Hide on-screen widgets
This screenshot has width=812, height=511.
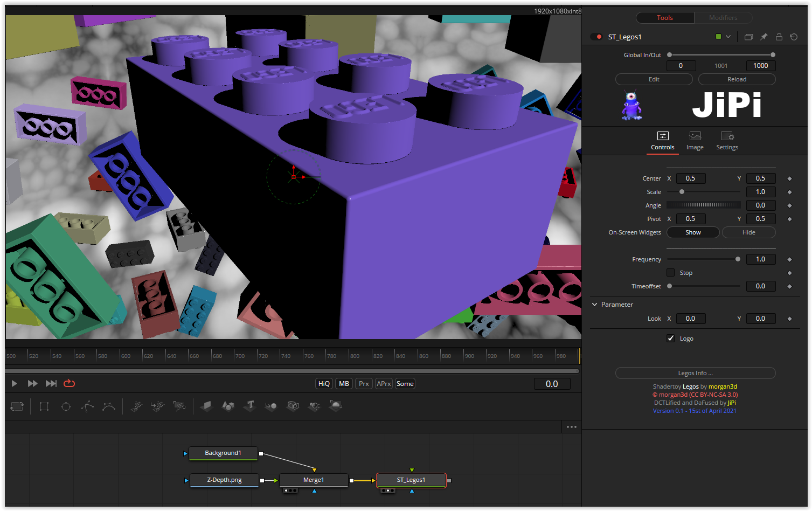[749, 232]
